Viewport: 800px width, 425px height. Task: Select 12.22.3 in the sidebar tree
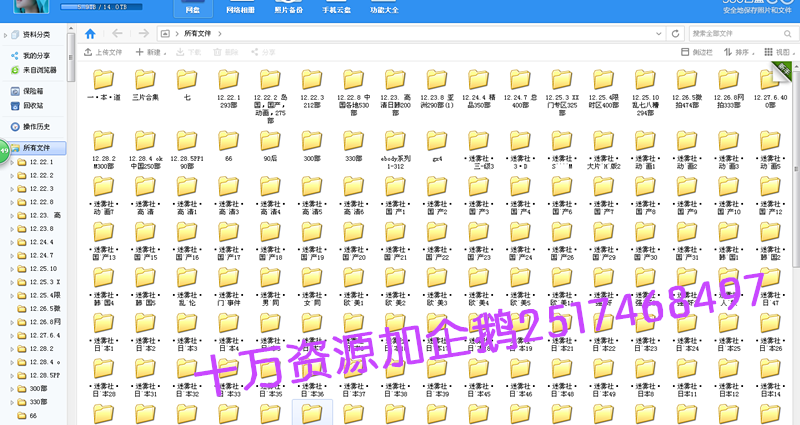click(41, 189)
